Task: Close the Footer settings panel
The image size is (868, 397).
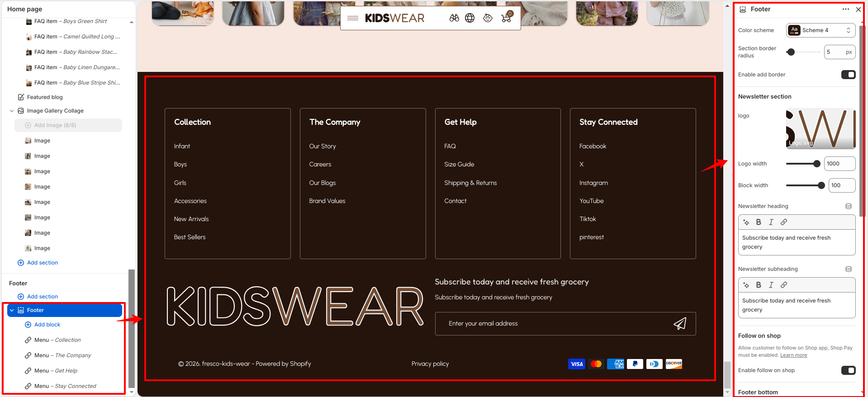Action: (x=858, y=9)
